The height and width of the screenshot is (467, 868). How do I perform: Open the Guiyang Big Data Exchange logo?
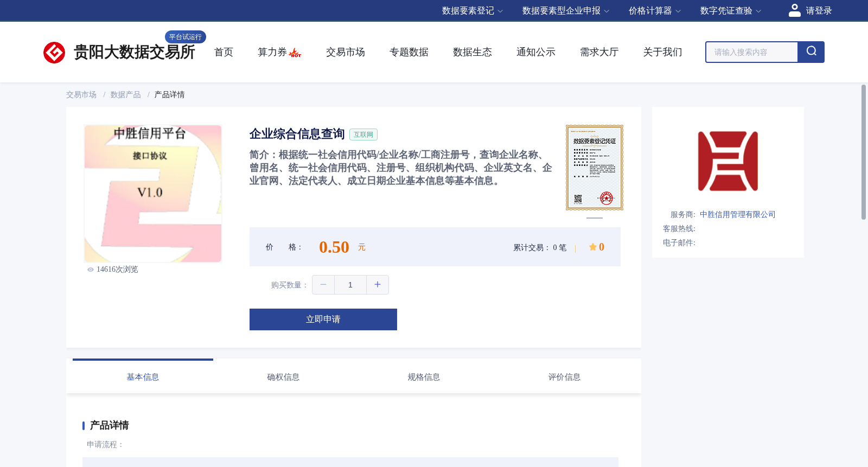tap(119, 52)
